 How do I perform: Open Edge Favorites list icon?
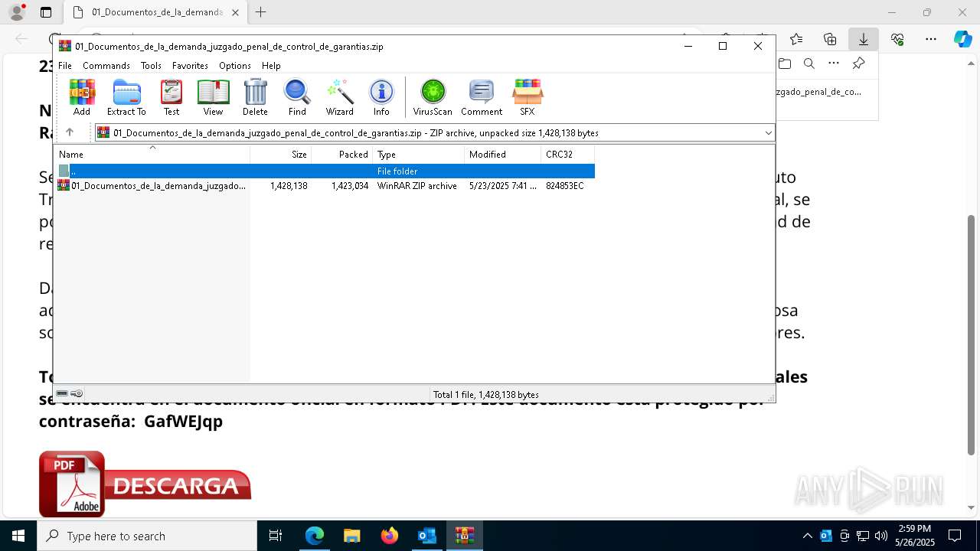tap(796, 39)
